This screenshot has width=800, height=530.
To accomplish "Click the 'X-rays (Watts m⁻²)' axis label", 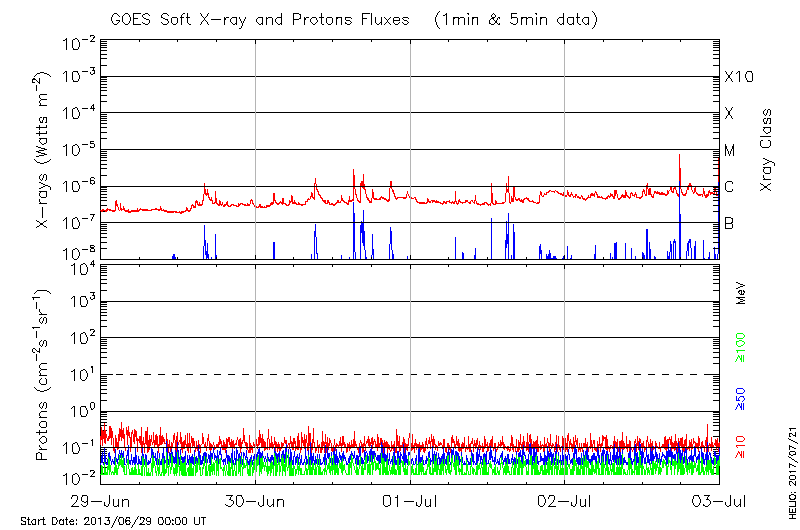I will (x=44, y=148).
